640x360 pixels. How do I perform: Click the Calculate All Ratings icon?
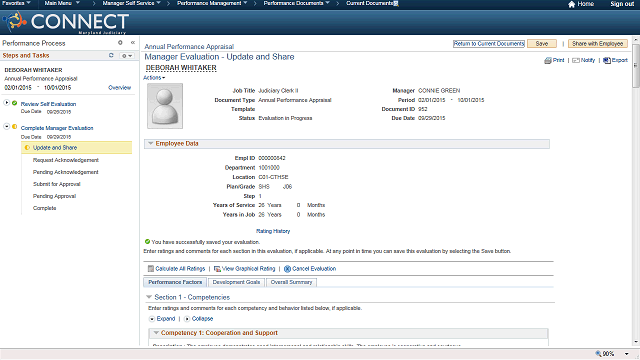151,269
